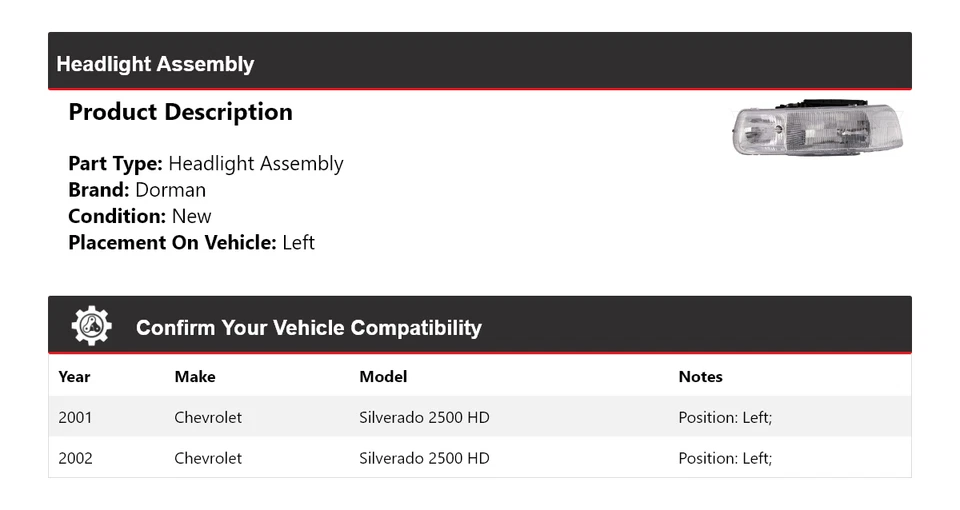Click Silverado 2500 HD in 2002 row
Viewport: 960px width, 510px height.
pos(424,458)
